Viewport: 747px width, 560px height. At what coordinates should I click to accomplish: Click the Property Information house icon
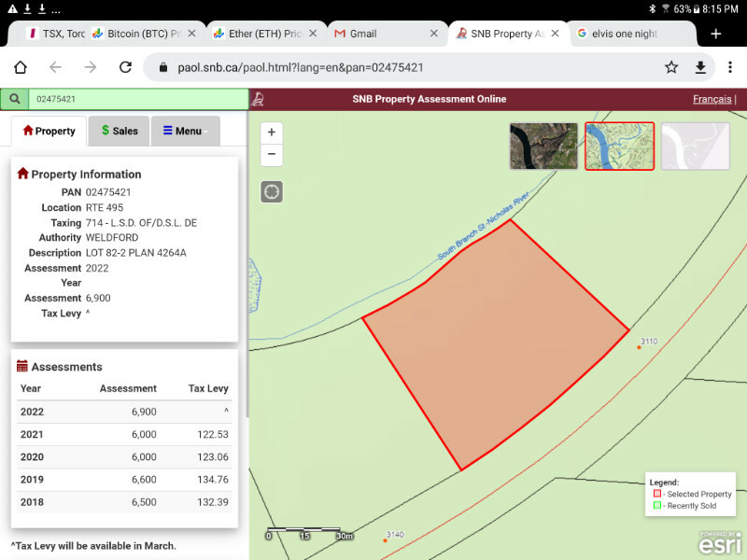(x=22, y=174)
